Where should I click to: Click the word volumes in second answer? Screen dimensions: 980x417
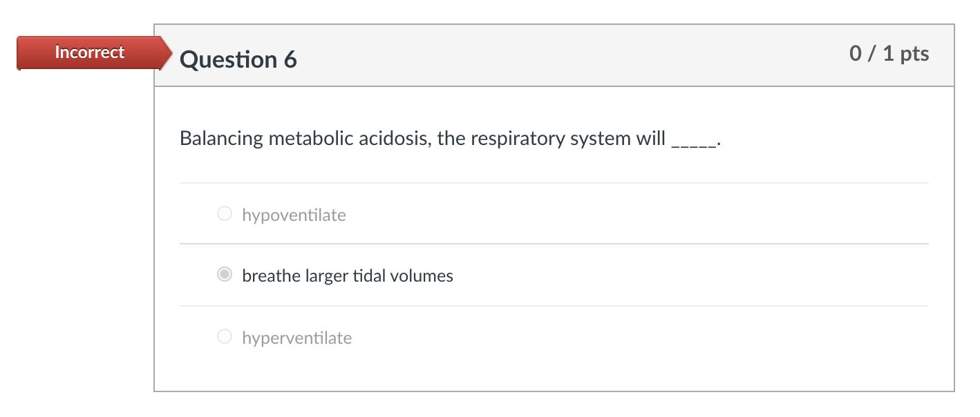click(x=422, y=276)
